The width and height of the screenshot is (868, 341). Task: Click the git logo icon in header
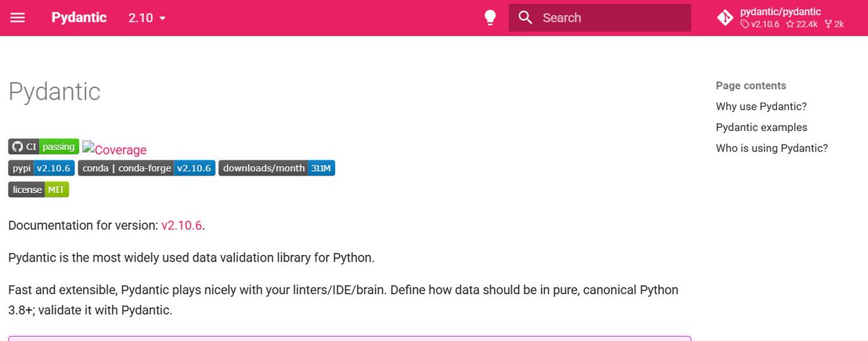725,17
